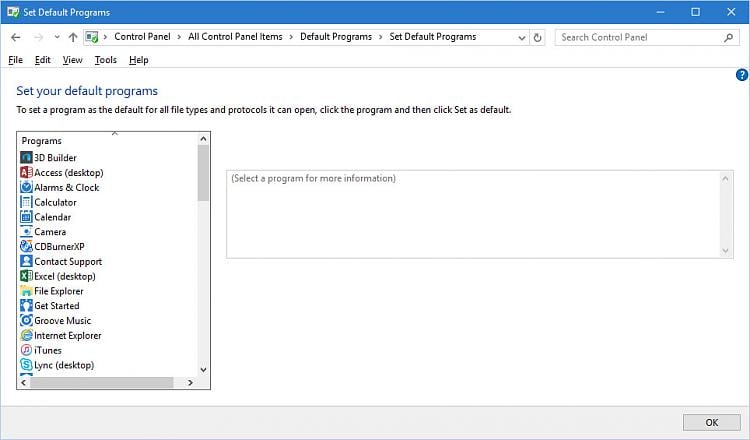Select Contact Support in programs list
Image resolution: width=750 pixels, height=440 pixels.
68,262
